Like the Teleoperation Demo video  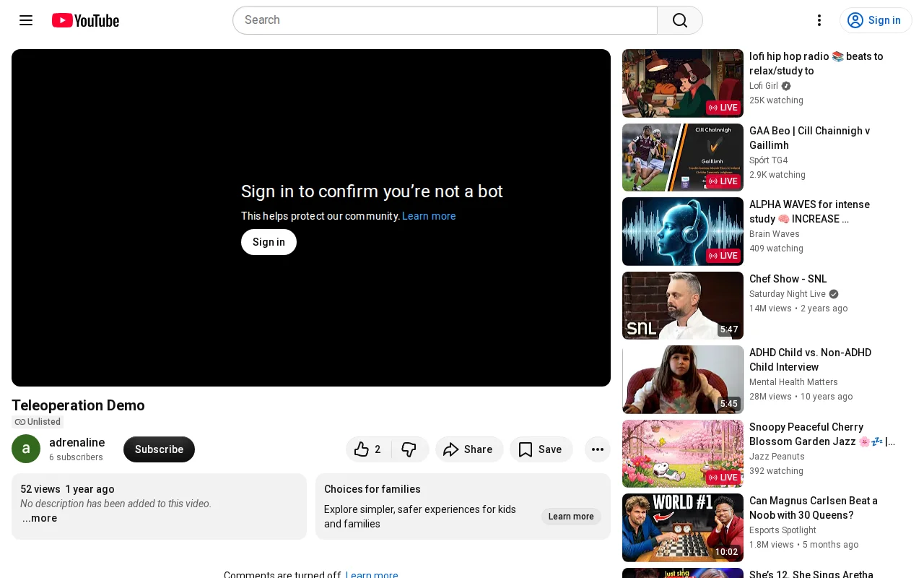click(369, 449)
